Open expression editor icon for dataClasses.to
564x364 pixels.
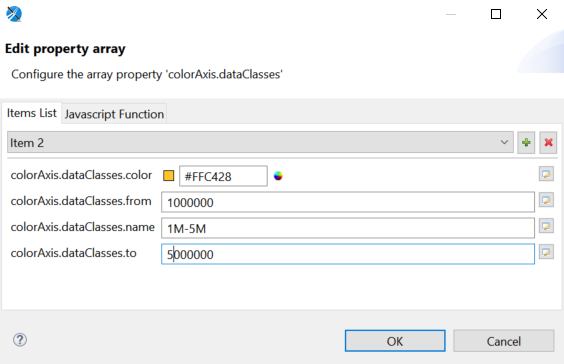(x=546, y=252)
